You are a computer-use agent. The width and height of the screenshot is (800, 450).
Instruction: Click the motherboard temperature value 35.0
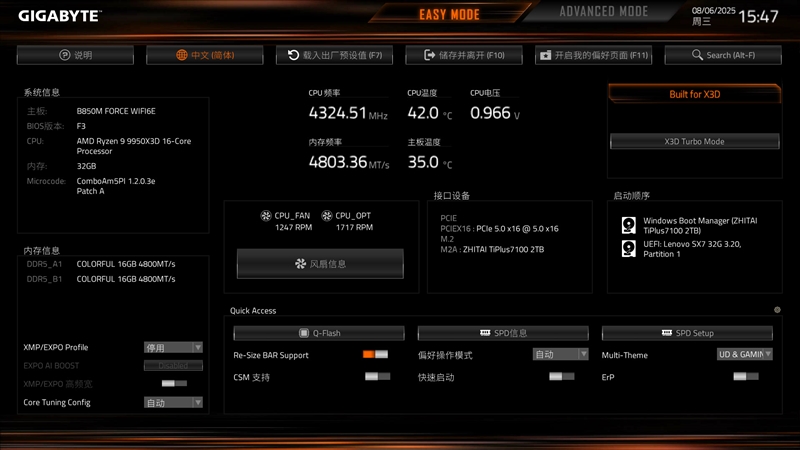click(423, 162)
